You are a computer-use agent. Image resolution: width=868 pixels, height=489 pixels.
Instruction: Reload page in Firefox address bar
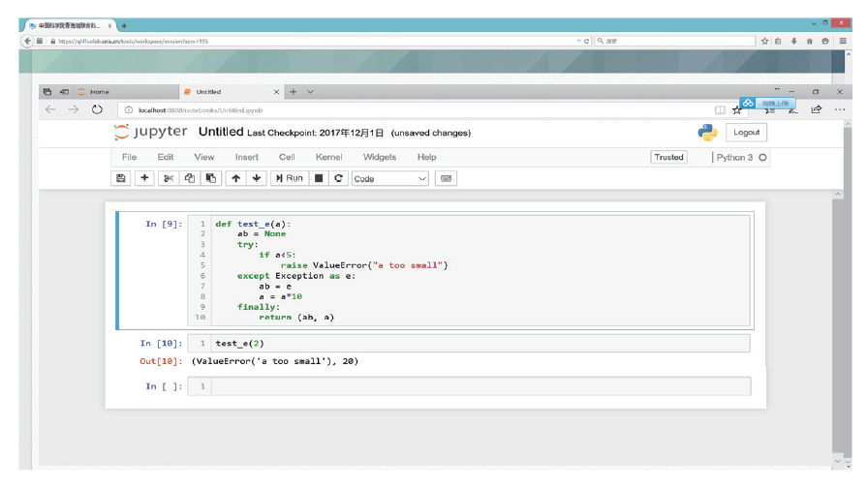(586, 41)
